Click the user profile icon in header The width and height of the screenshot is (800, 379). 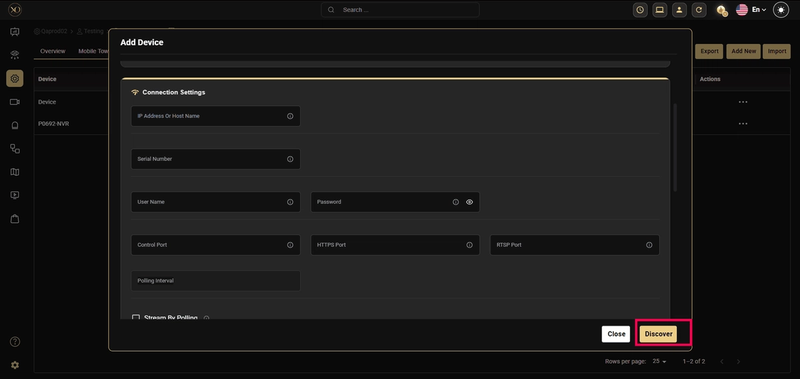click(x=679, y=10)
